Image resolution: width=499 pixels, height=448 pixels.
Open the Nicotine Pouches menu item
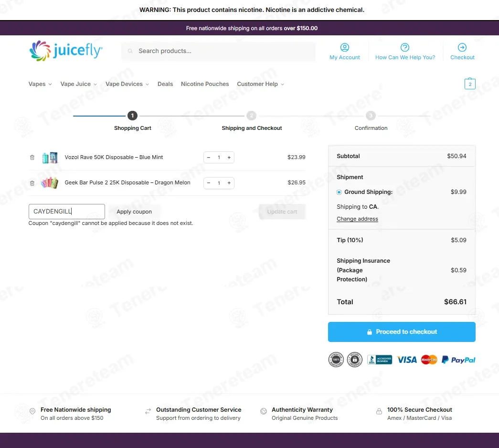click(x=205, y=84)
